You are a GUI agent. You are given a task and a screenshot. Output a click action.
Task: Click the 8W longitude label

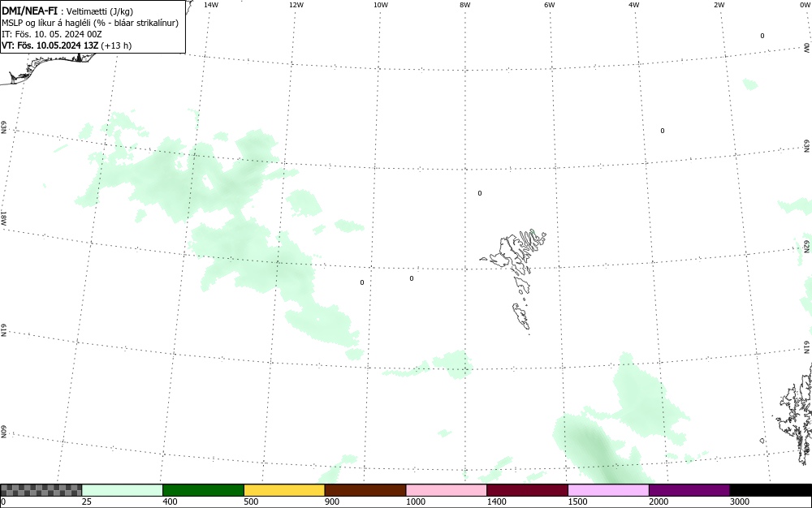click(x=465, y=5)
